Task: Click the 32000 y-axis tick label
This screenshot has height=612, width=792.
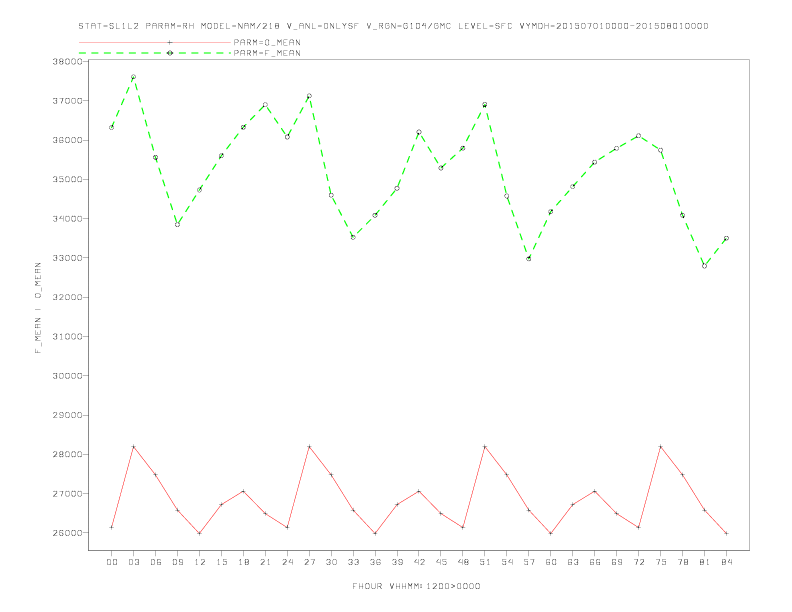Action: click(67, 297)
